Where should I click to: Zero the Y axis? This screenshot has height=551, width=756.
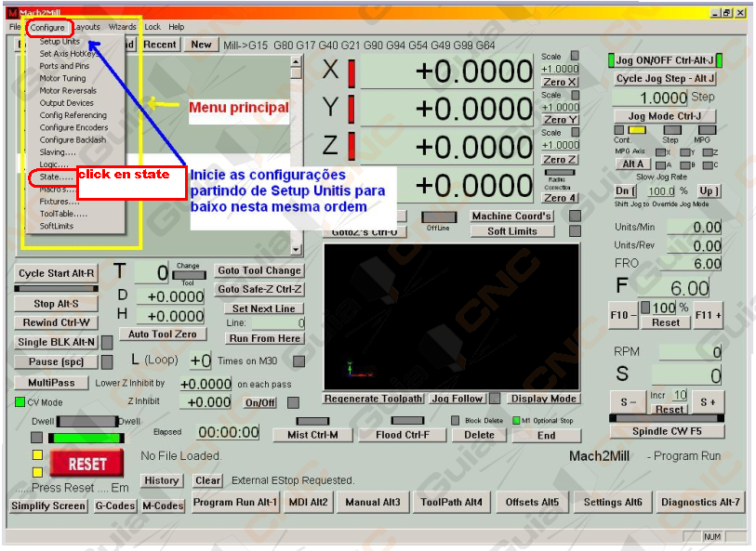point(559,120)
